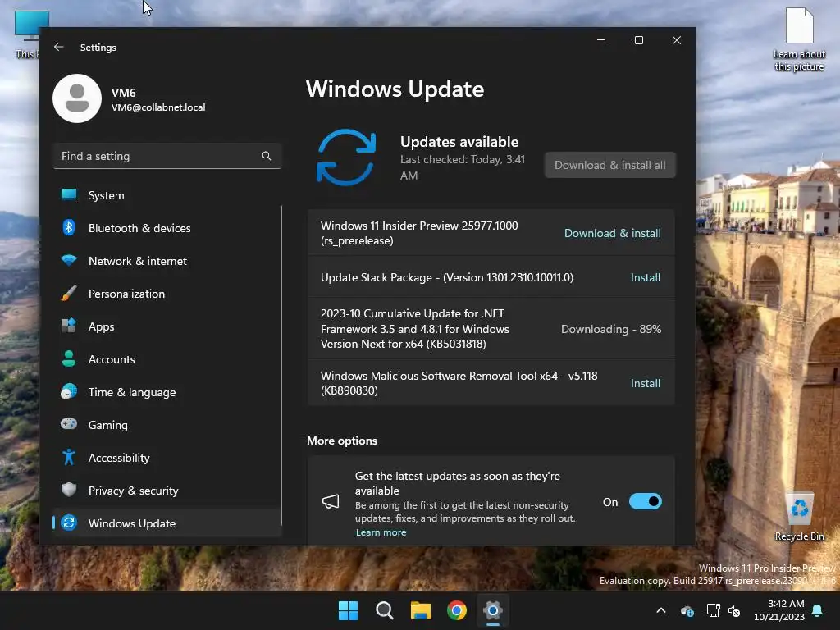Open System settings
This screenshot has width=840, height=630.
pyautogui.click(x=167, y=195)
